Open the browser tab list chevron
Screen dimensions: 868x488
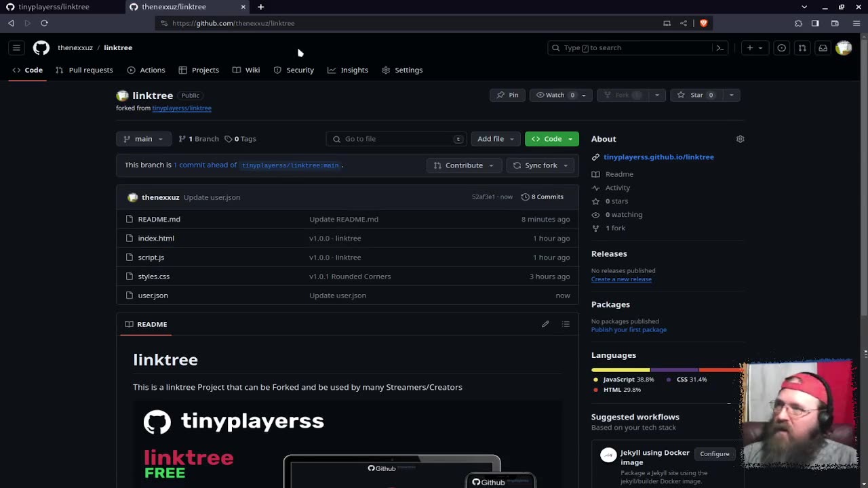pyautogui.click(x=804, y=7)
